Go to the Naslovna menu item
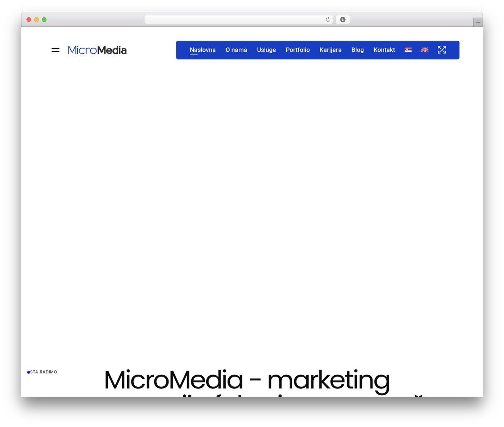 (x=203, y=50)
